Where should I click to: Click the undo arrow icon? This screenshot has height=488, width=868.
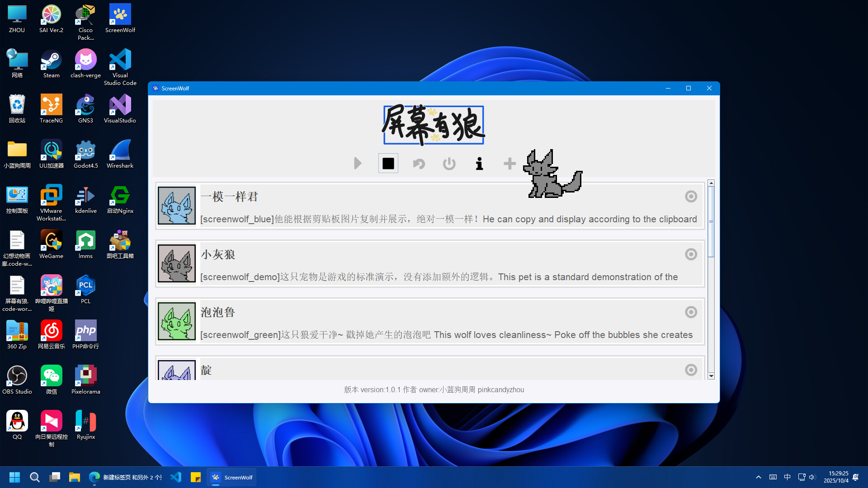pyautogui.click(x=418, y=163)
